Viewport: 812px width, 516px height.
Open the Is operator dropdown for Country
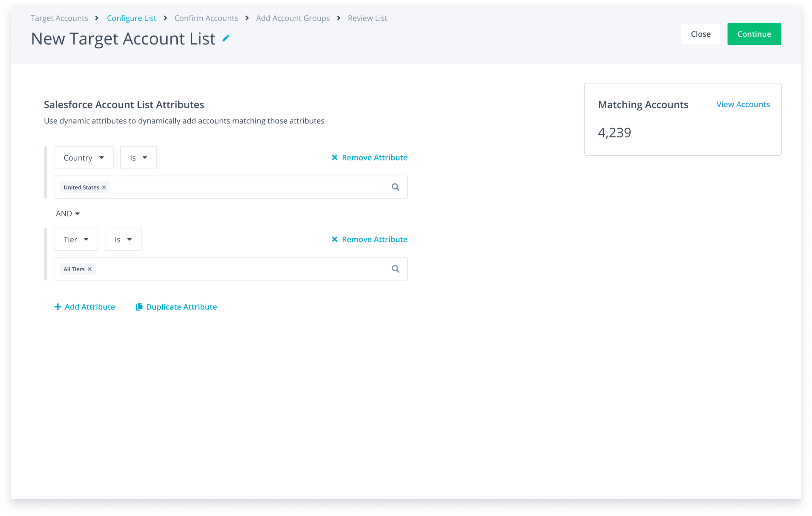tap(138, 158)
